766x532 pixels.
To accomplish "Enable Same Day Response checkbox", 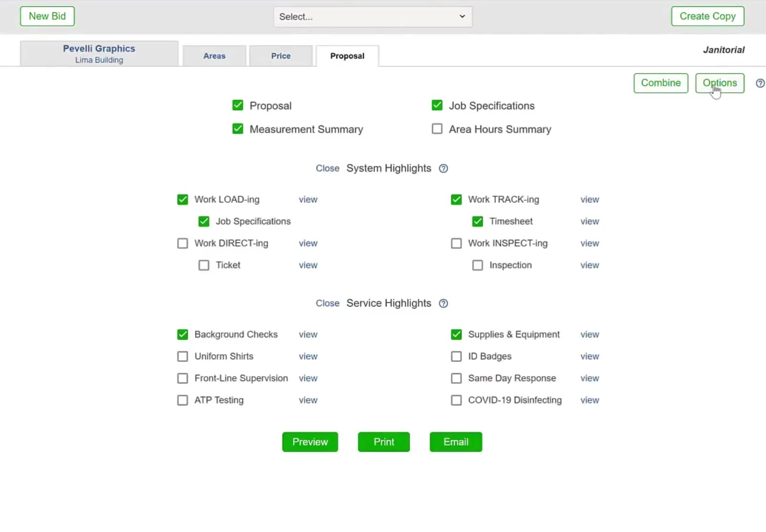I will (x=456, y=378).
